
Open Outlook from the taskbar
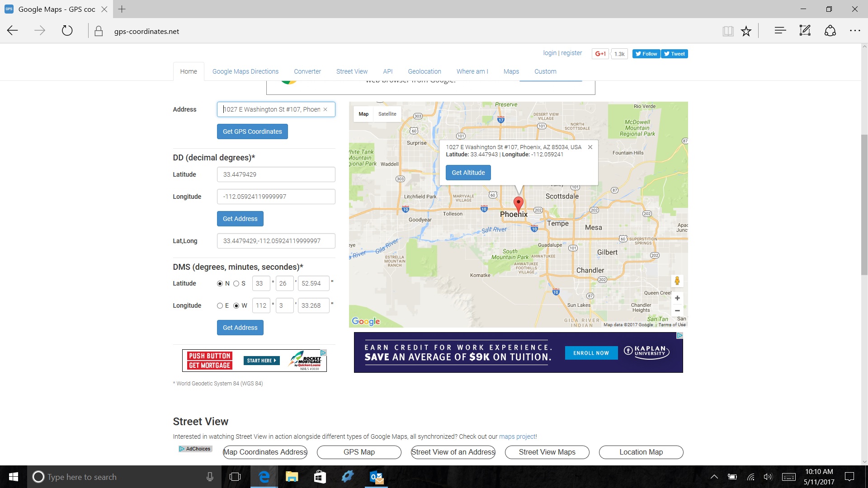tap(376, 477)
